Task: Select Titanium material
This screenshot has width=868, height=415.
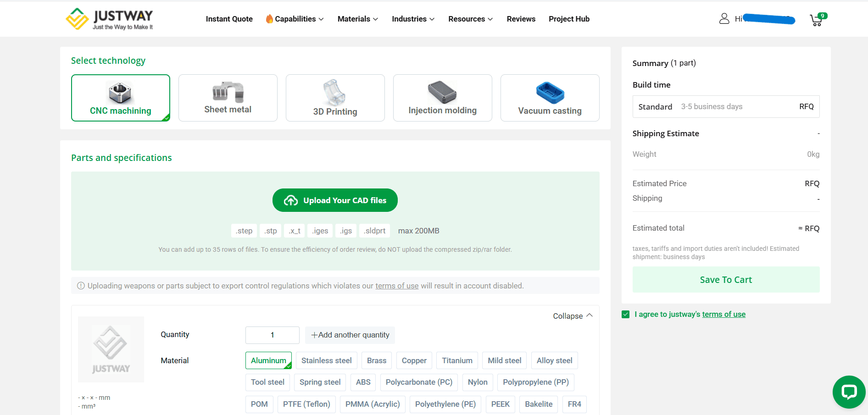Action: pos(457,360)
